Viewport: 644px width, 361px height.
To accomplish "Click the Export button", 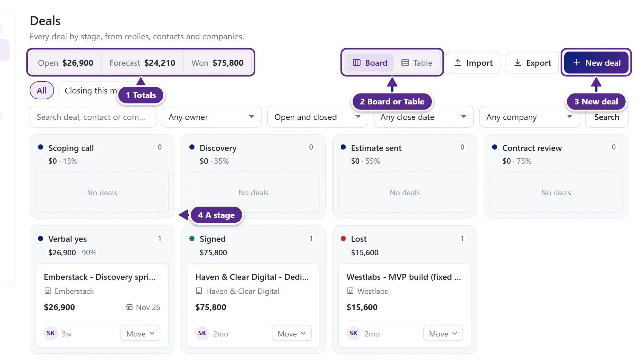I will [x=532, y=63].
